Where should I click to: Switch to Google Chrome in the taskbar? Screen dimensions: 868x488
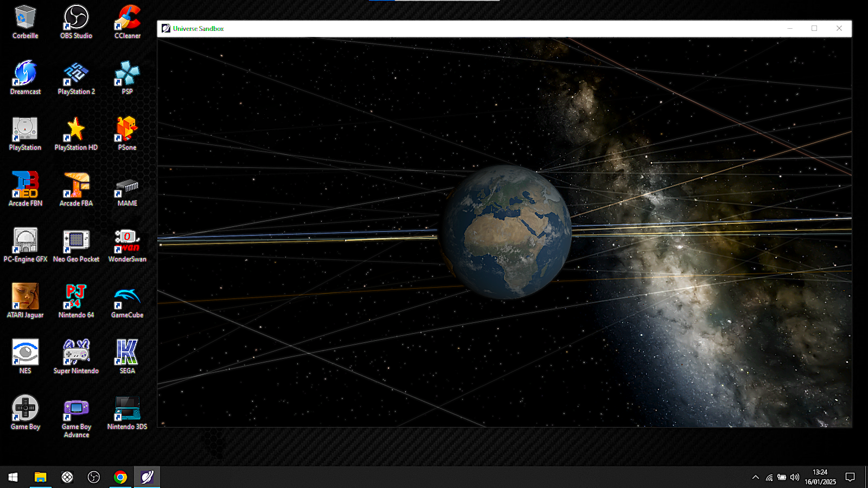coord(120,477)
